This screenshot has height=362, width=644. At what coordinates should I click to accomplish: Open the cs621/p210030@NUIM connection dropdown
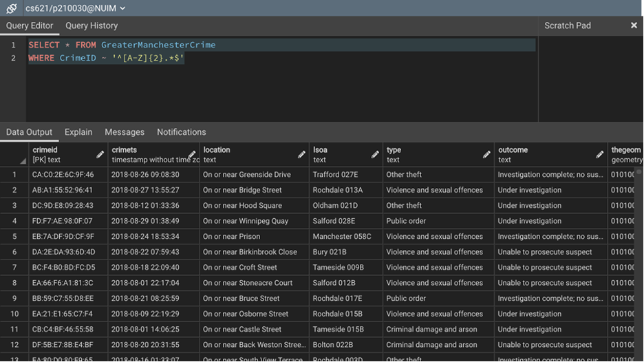click(x=75, y=8)
